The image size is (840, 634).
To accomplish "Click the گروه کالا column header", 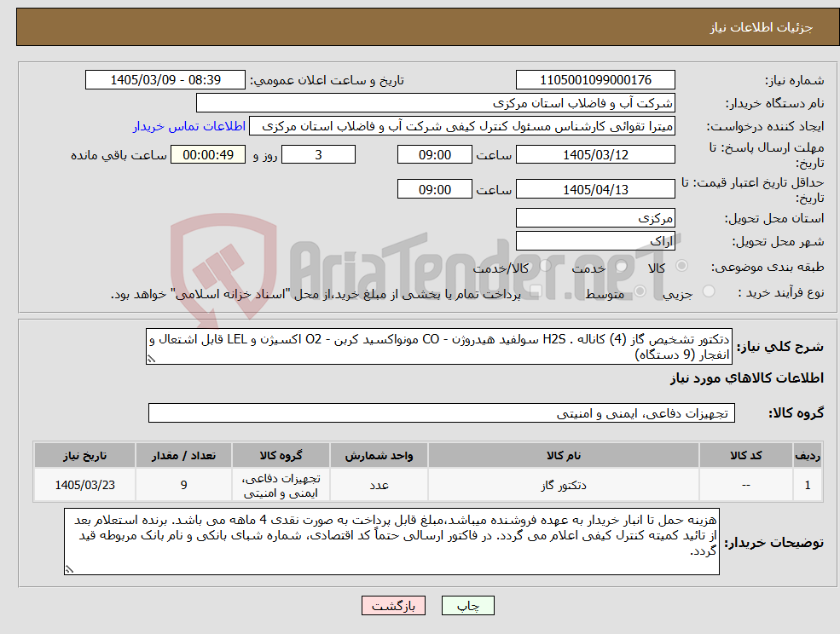I will point(281,456).
